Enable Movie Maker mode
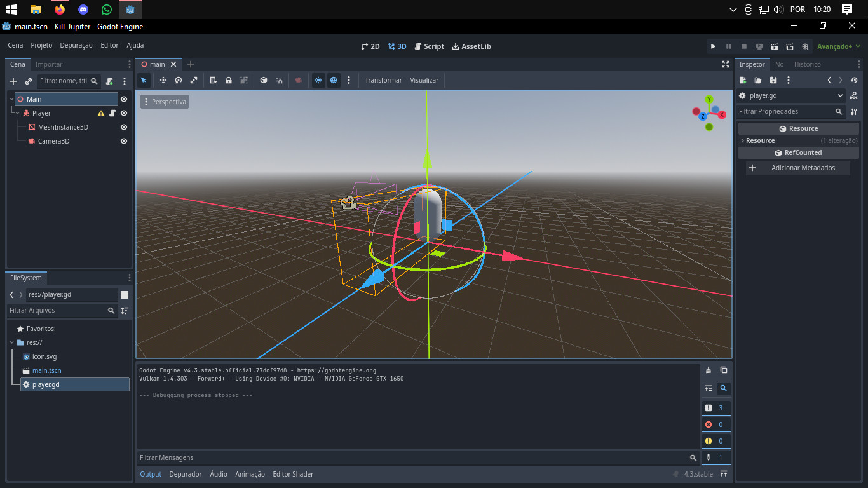This screenshot has height=488, width=868. click(805, 46)
